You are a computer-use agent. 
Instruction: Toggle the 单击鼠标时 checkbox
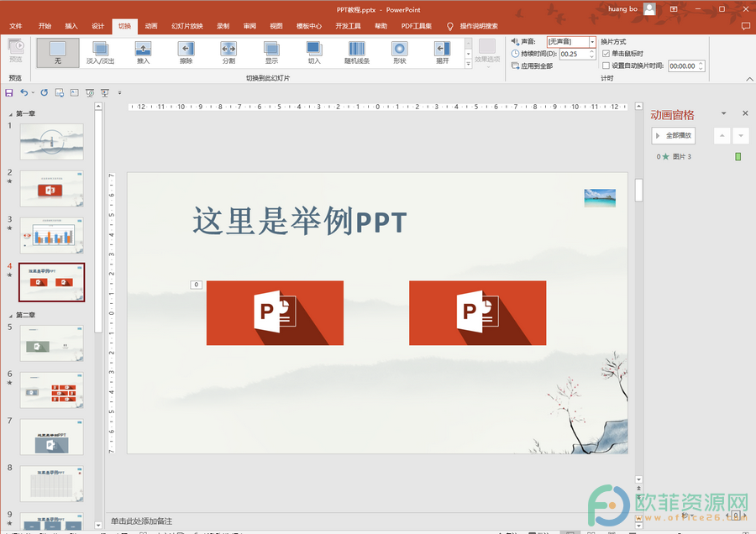tap(606, 54)
